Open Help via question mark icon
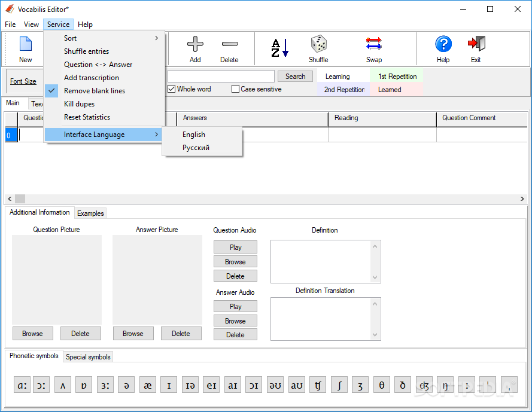This screenshot has height=412, width=532. tap(443, 44)
